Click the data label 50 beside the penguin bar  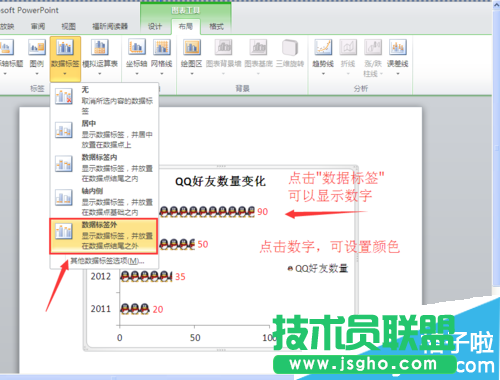(x=203, y=244)
